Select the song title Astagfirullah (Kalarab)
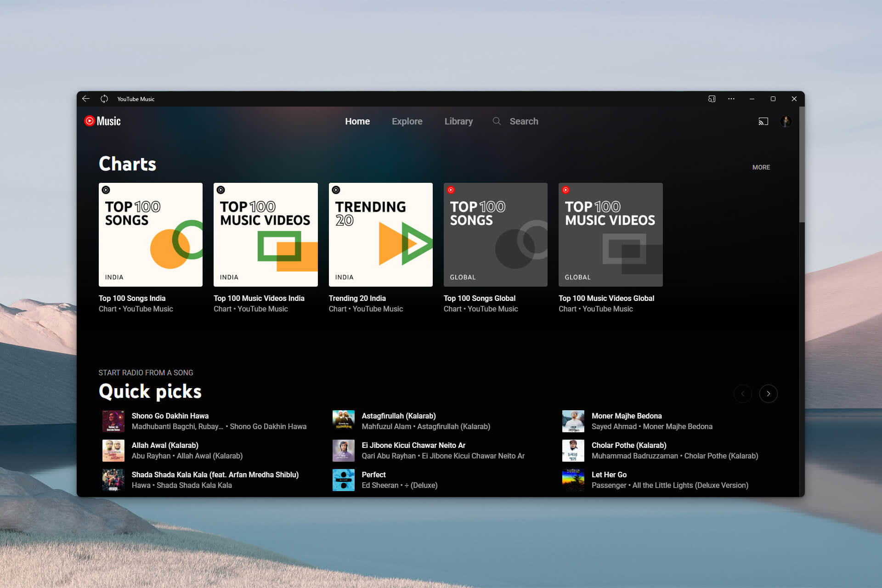Viewport: 882px width, 588px height. [399, 416]
